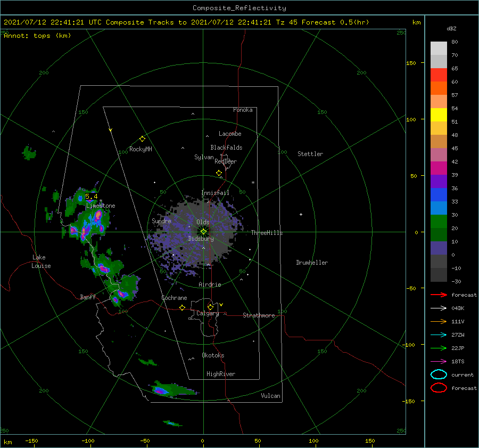
Task: Click the 'Annot: tops (km)' label
Action: 37,36
